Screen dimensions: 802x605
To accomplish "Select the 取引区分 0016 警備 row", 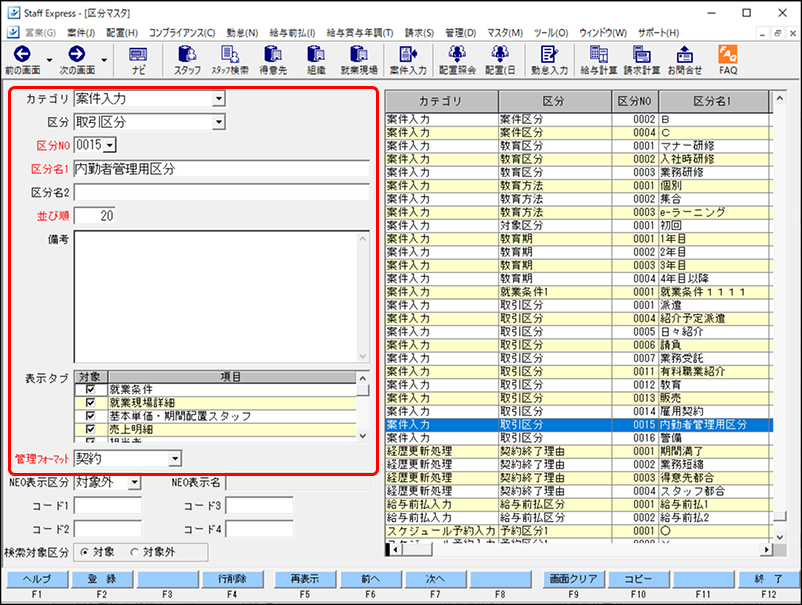I will click(x=580, y=438).
